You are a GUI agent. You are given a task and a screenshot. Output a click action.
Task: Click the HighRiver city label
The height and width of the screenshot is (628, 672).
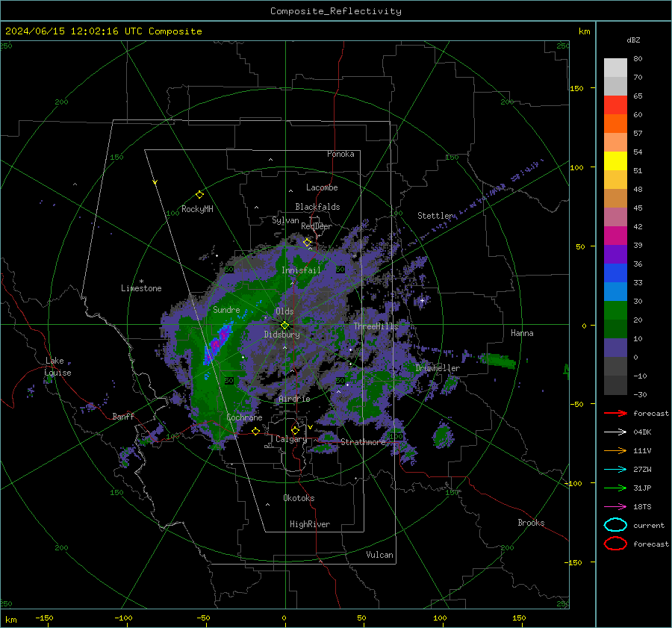[310, 524]
